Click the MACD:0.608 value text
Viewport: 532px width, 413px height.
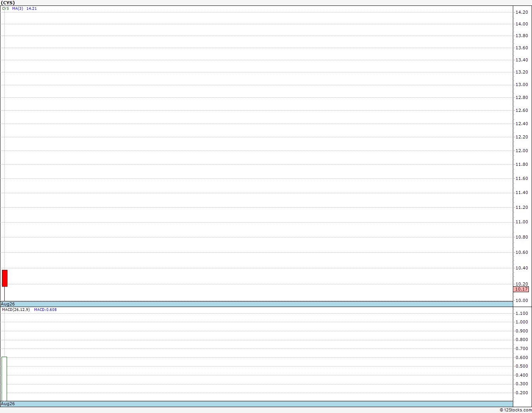[x=45, y=309]
